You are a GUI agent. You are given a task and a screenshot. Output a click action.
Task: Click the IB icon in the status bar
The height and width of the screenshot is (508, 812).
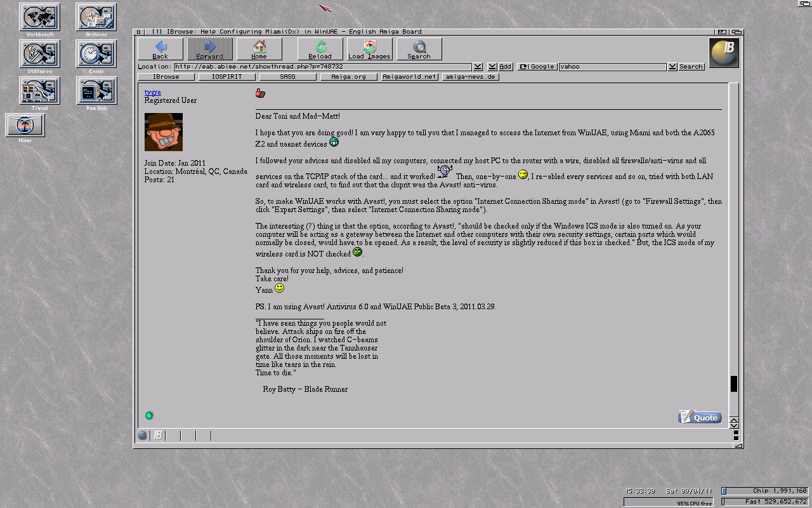158,436
